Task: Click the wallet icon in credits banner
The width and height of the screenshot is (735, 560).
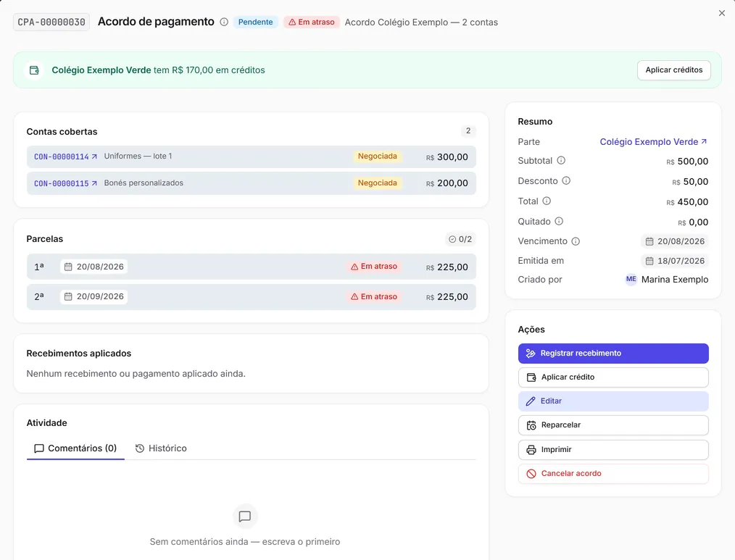Action: tap(34, 70)
